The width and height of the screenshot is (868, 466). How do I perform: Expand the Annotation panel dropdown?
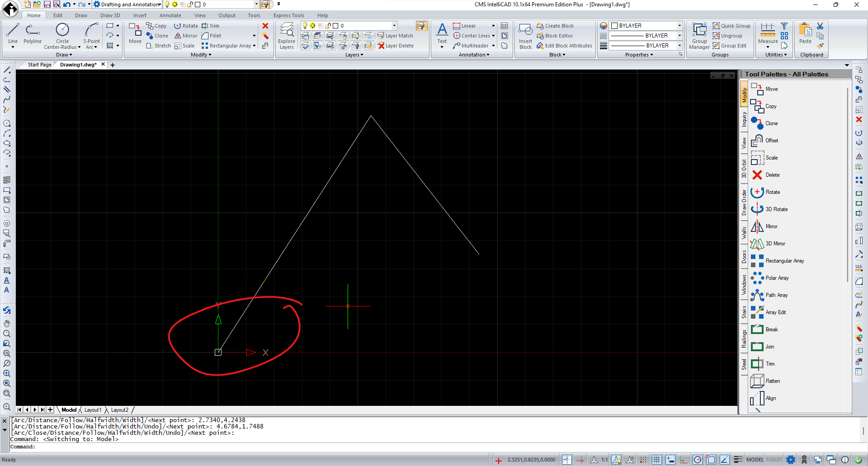[x=474, y=55]
